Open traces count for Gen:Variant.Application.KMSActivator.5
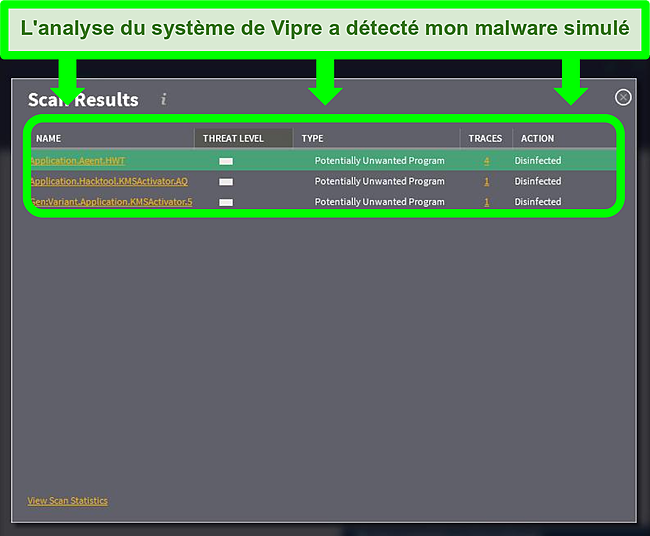 tap(487, 202)
